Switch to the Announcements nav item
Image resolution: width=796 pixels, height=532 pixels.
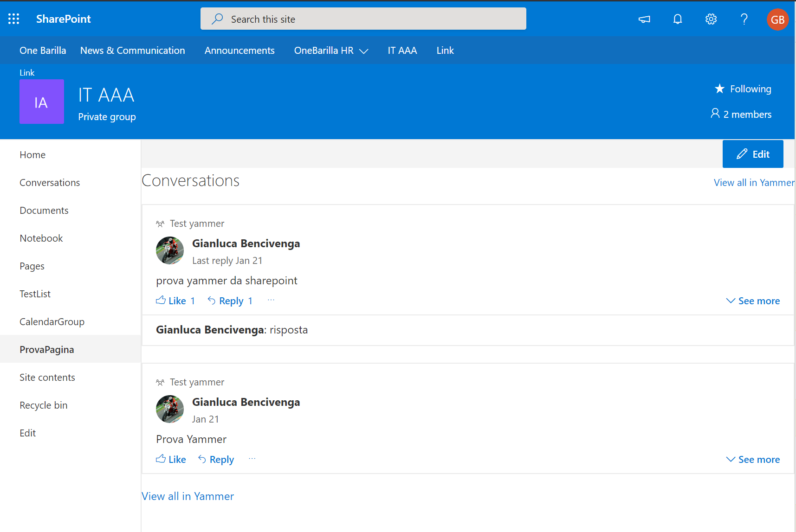[x=239, y=50]
